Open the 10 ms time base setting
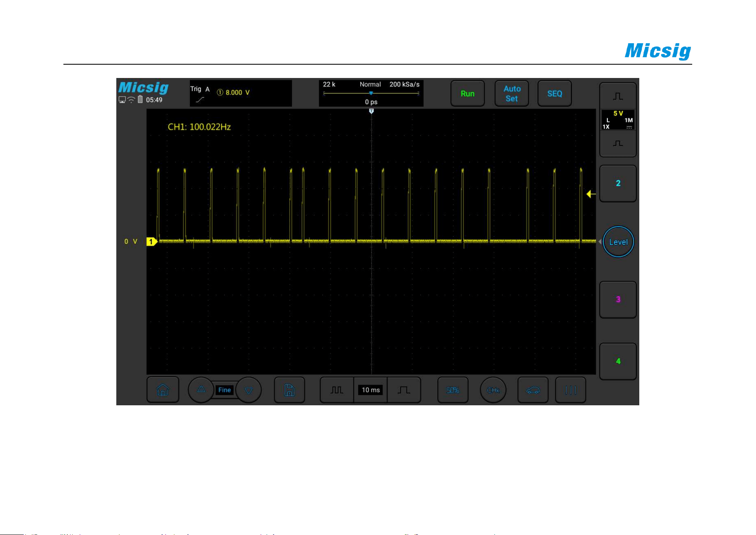756x535 pixels. (x=371, y=390)
